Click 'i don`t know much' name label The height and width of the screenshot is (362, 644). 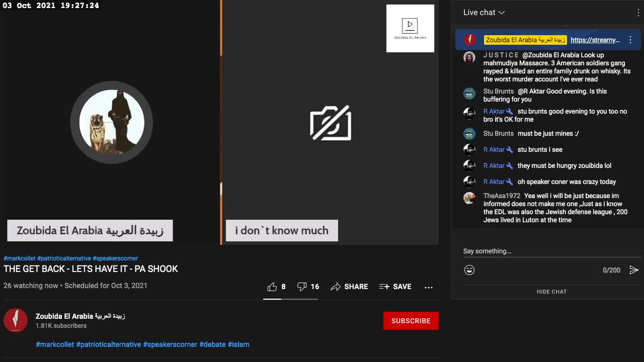282,231
